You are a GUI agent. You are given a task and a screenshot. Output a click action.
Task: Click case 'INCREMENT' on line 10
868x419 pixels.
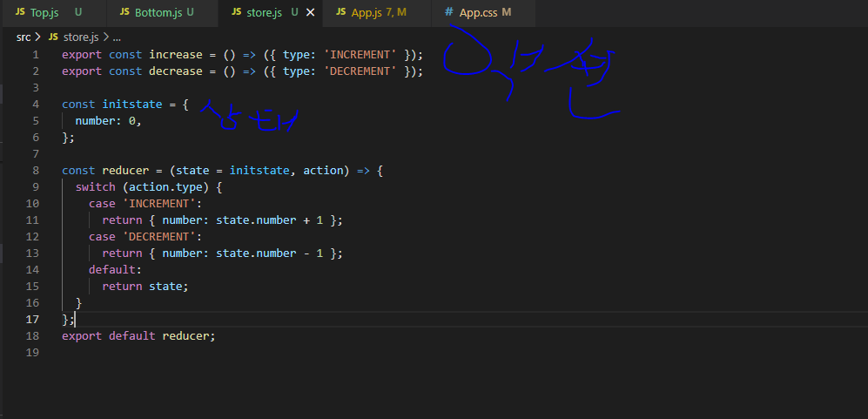point(145,204)
